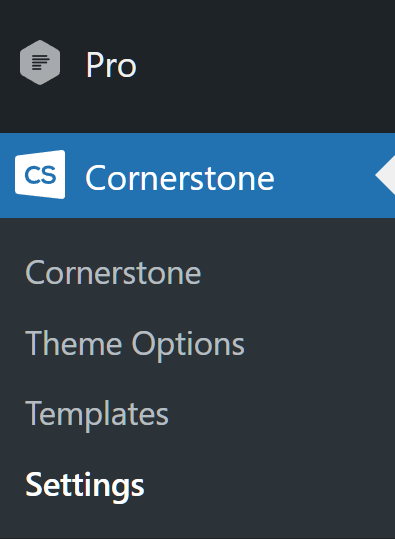
Task: Click the white 'Cornerstone' text in blue bar
Action: click(180, 178)
